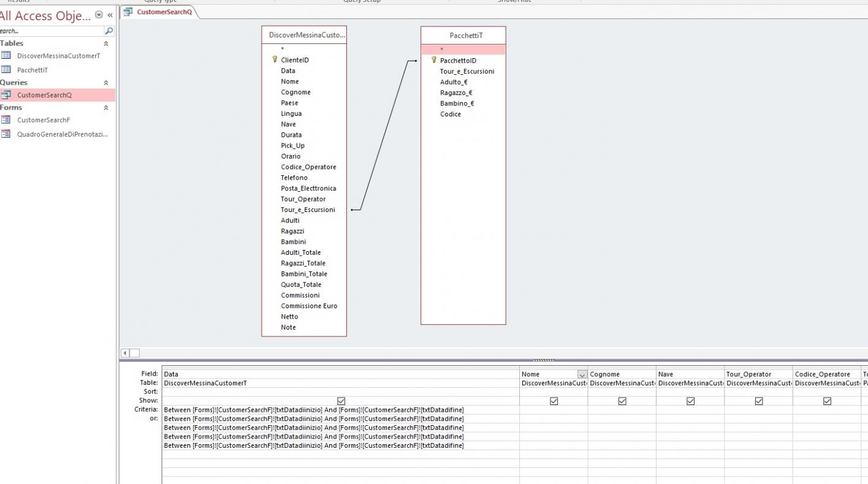
Task: Toggle Show checkbox for Cognome column
Action: [x=622, y=401]
